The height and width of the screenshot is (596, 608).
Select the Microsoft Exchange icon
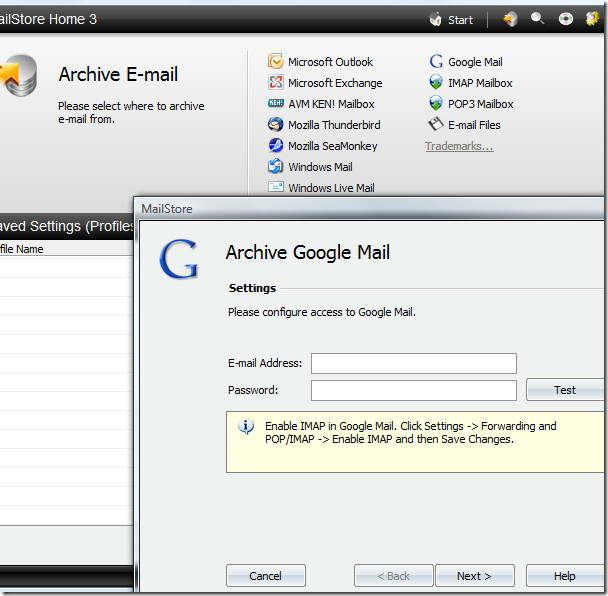(276, 83)
